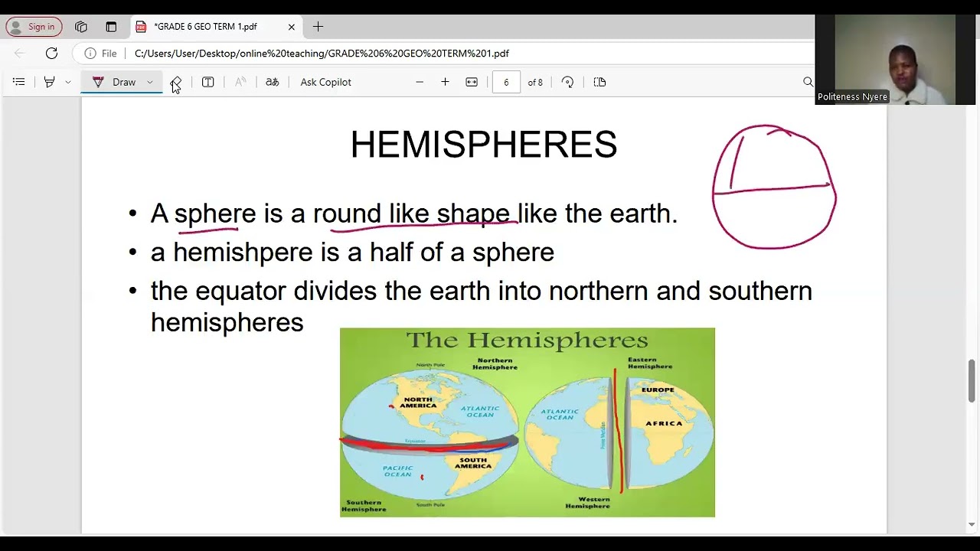Click the Hemispheres map image
Viewport: 980px width, 551px height.
(528, 422)
